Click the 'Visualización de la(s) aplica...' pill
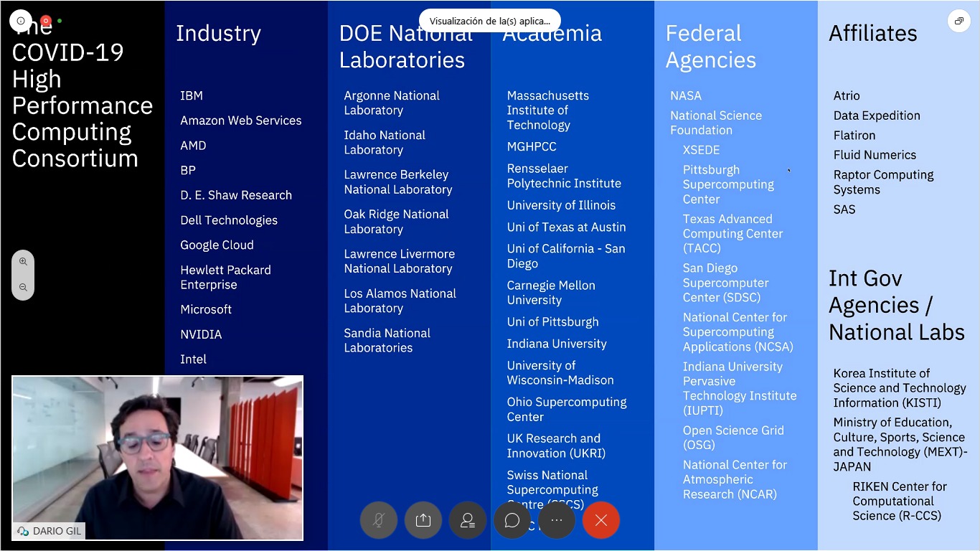Viewport: 980px width, 551px height. pyautogui.click(x=490, y=21)
